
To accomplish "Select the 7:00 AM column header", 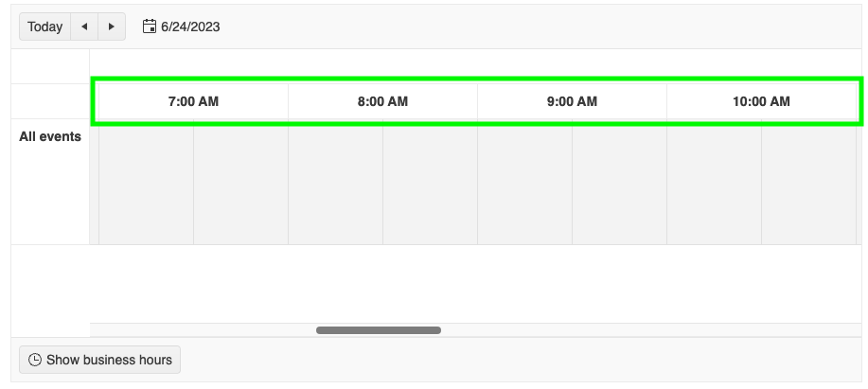I will click(x=193, y=101).
